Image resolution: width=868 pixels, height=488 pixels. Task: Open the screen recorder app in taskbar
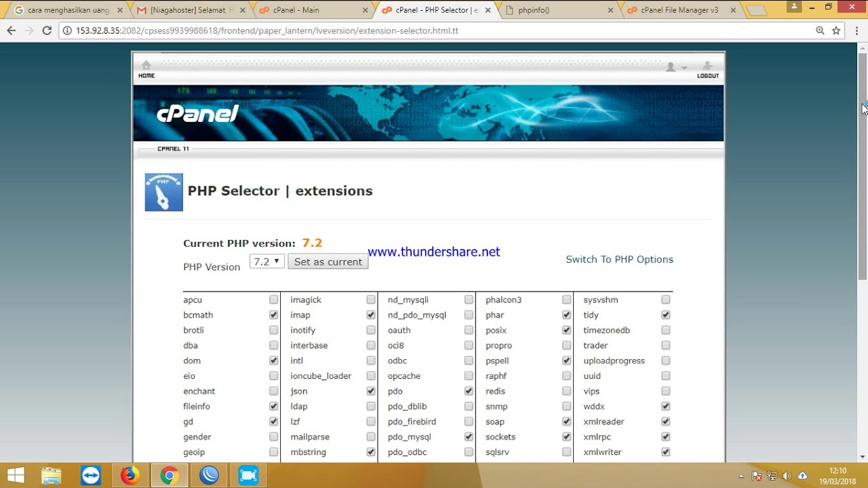pos(248,476)
